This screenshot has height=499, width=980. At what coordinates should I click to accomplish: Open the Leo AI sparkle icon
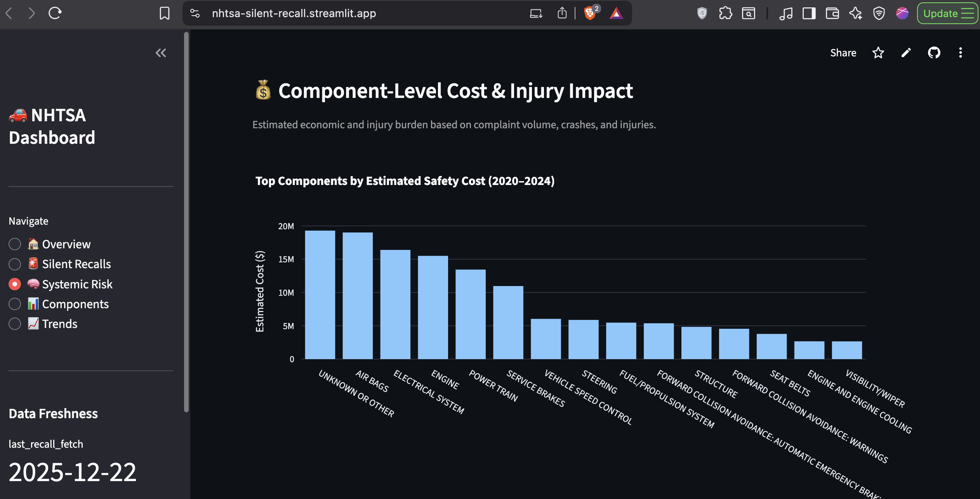click(x=855, y=13)
